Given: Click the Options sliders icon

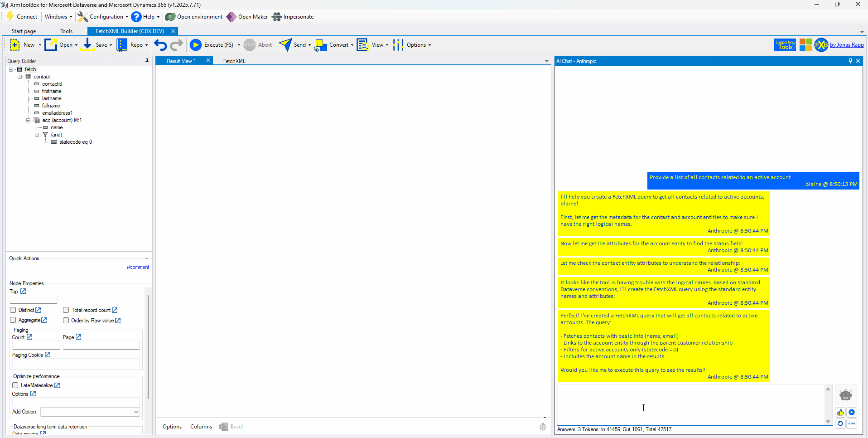Looking at the screenshot, I should click(x=398, y=45).
